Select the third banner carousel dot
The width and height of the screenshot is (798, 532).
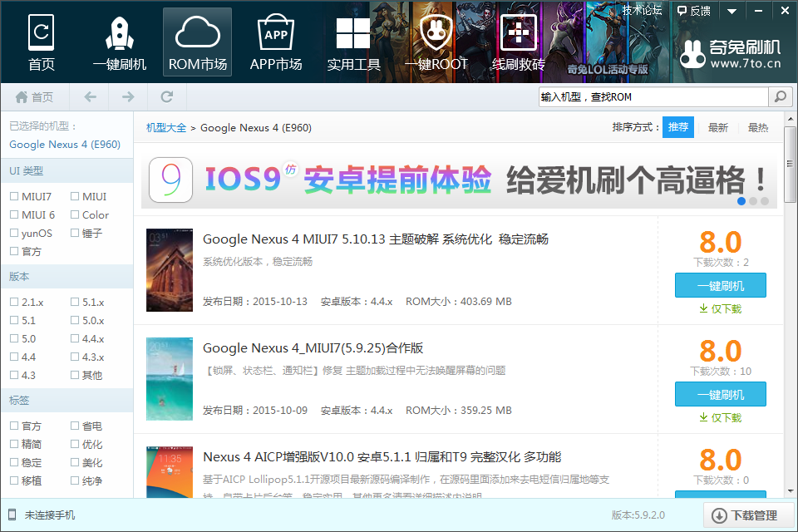point(765,201)
